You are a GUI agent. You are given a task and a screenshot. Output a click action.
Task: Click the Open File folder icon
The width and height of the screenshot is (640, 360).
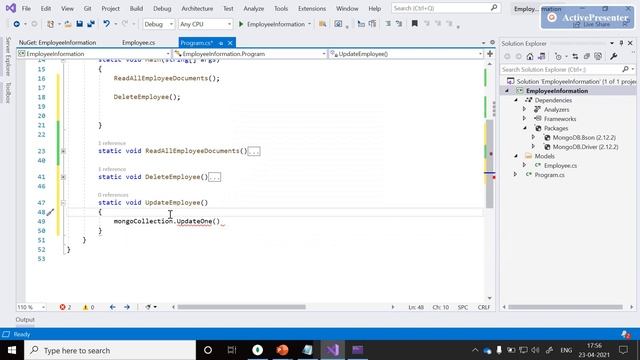coord(68,24)
